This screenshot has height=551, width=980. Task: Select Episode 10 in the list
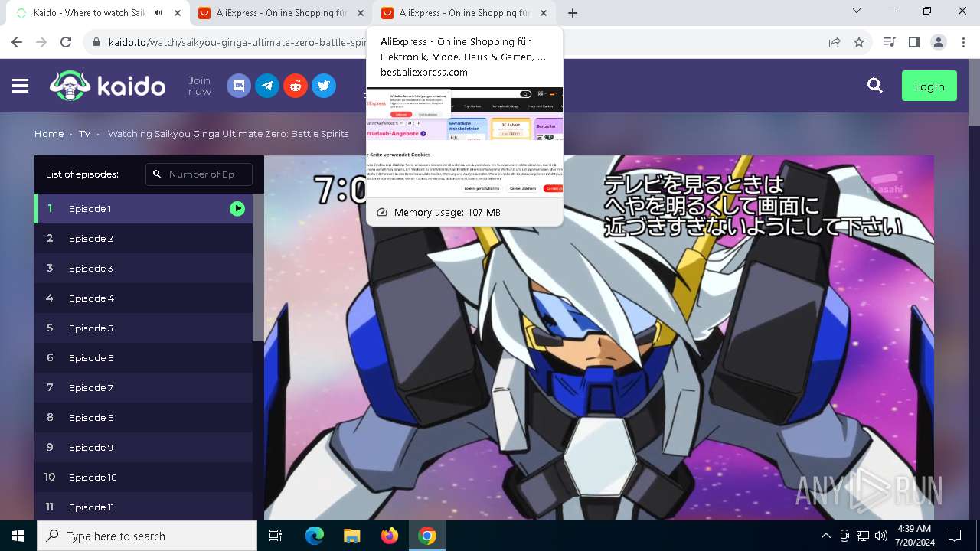click(x=143, y=477)
